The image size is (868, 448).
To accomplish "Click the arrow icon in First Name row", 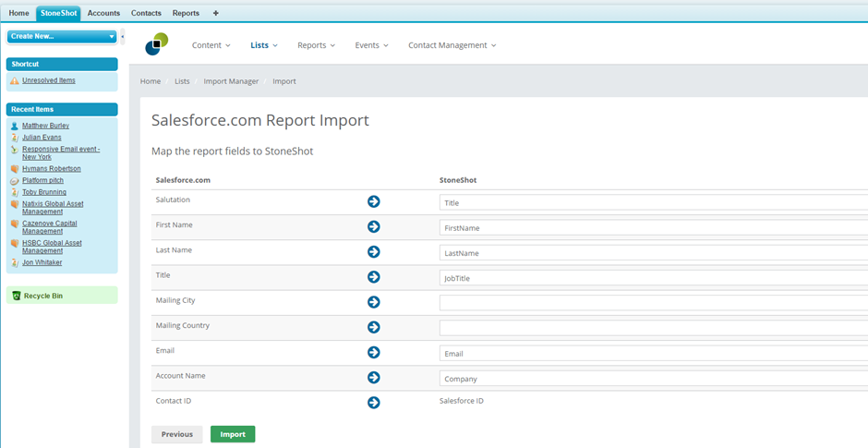I will (374, 226).
